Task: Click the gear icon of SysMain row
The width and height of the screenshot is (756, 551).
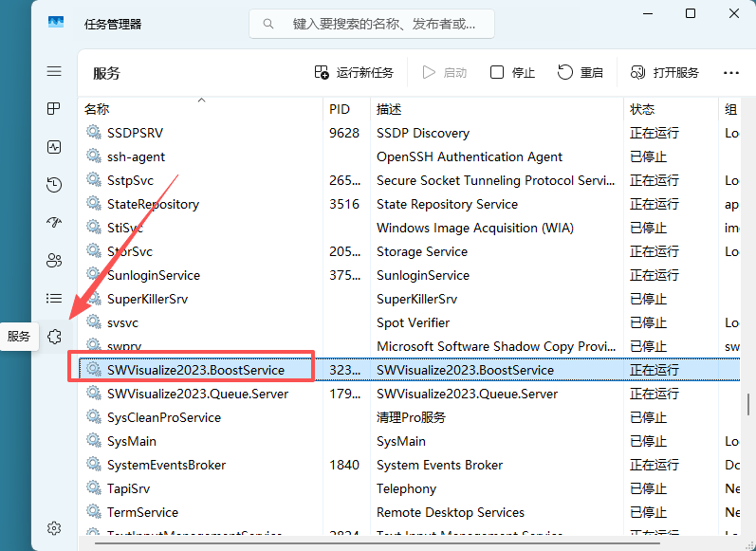Action: (x=94, y=440)
